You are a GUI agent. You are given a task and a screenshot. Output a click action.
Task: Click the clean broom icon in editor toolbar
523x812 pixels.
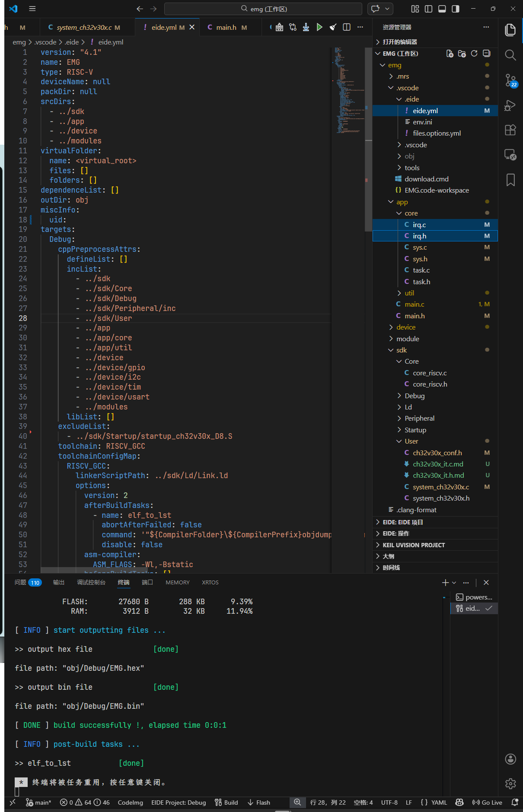333,27
